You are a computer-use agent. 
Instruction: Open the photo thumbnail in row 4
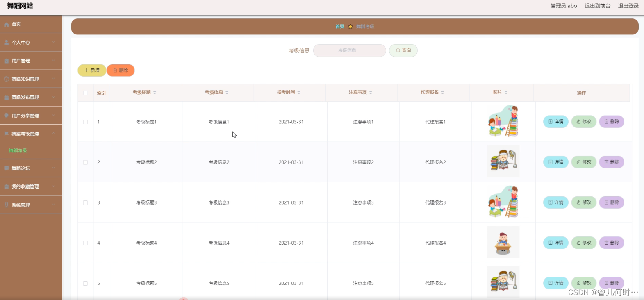click(503, 242)
